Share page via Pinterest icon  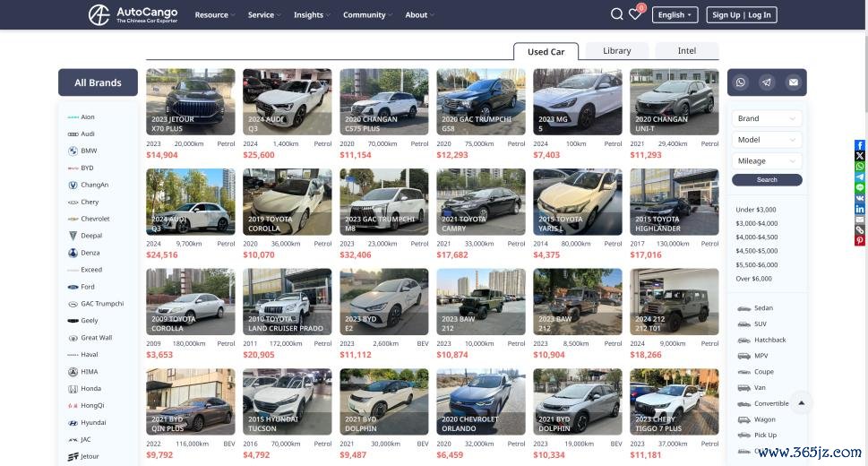pos(860,240)
